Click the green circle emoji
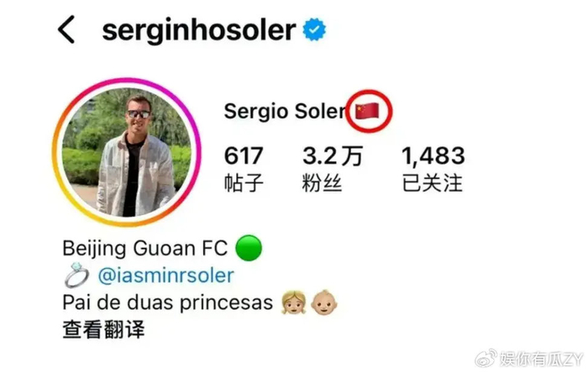The width and height of the screenshot is (588, 373). tap(249, 248)
